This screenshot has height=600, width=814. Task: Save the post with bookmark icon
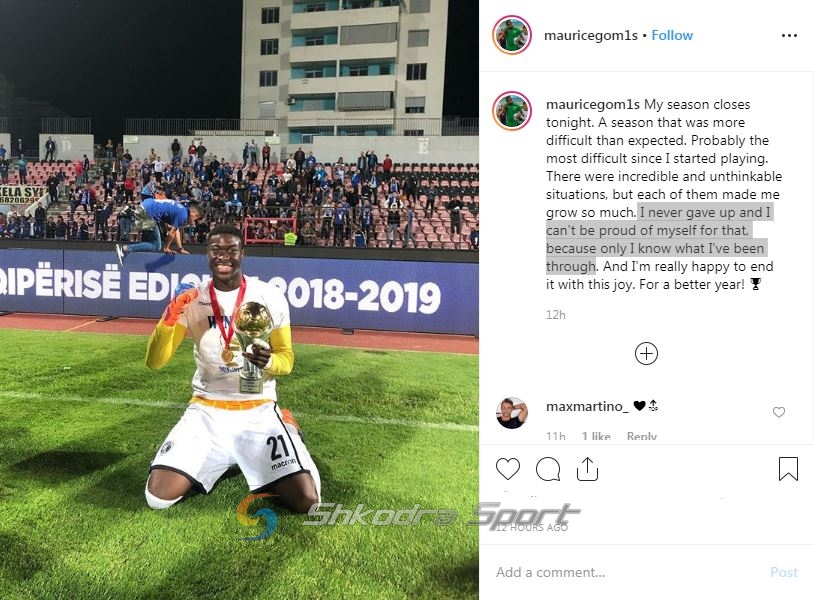coord(788,469)
